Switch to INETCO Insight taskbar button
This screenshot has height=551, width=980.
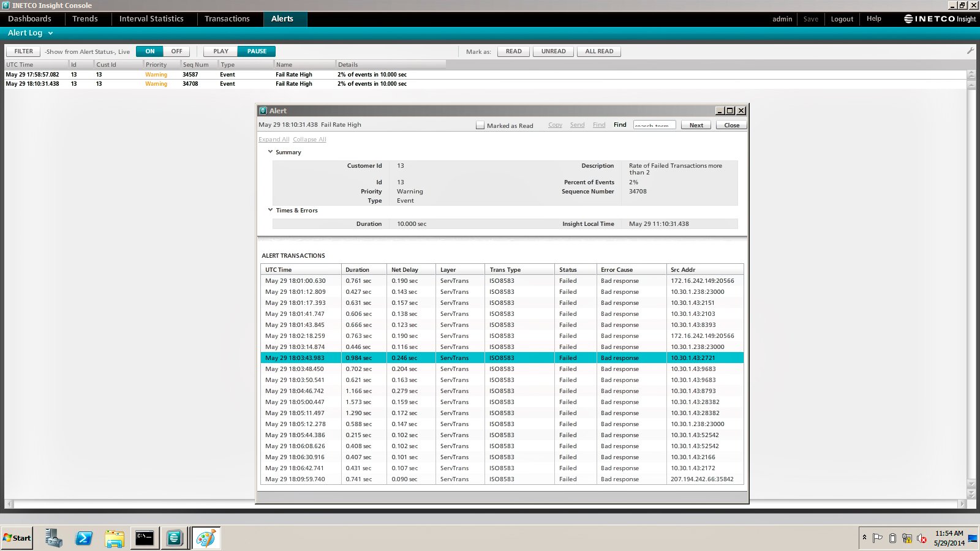click(x=175, y=538)
